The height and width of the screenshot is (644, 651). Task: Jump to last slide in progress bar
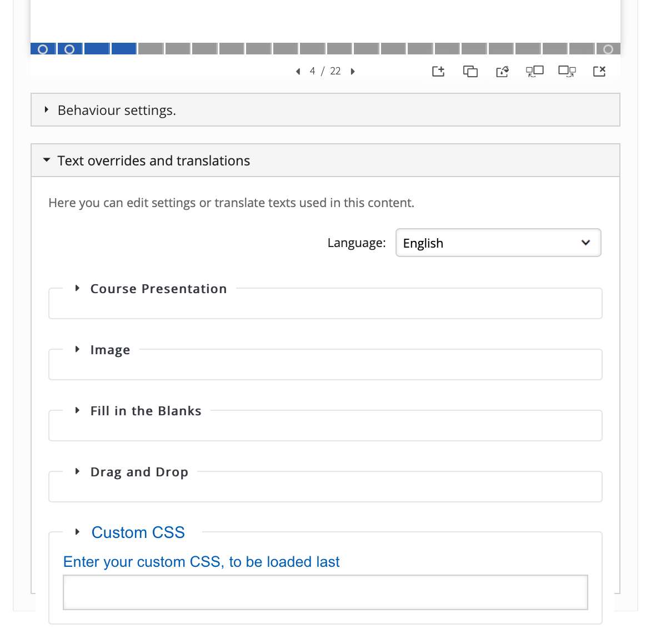coord(608,49)
